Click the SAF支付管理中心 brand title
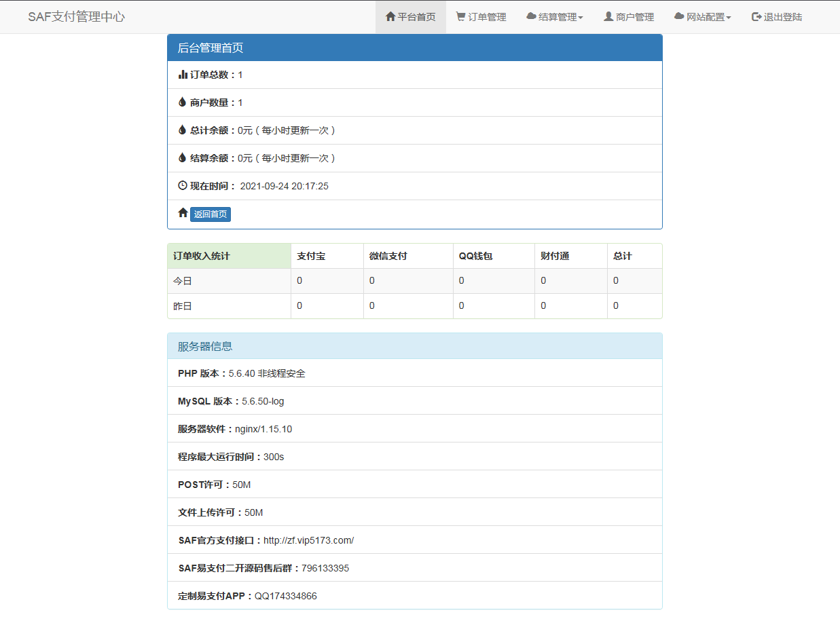840x621 pixels. coord(76,16)
